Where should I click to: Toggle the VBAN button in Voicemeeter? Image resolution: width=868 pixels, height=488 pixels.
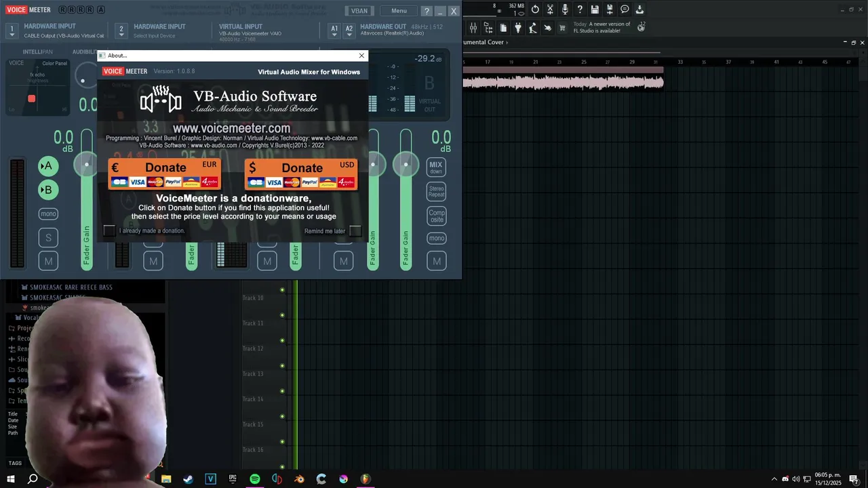(359, 11)
